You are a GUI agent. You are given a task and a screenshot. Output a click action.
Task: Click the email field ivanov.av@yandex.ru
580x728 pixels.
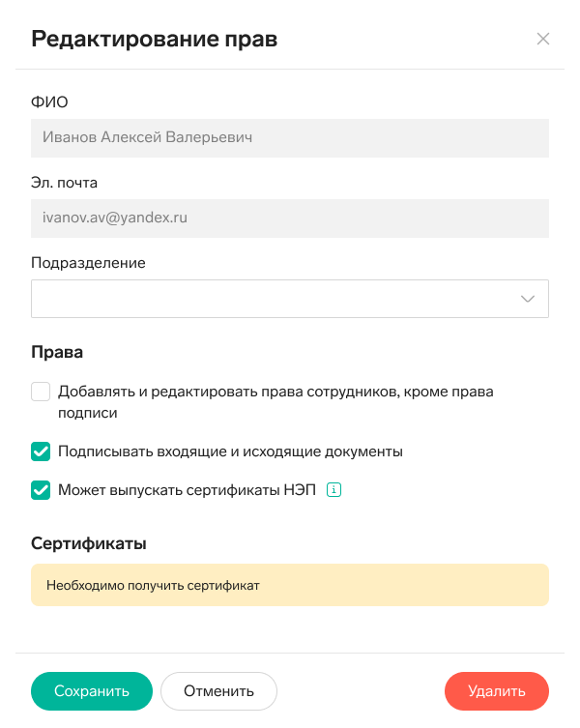pos(290,218)
